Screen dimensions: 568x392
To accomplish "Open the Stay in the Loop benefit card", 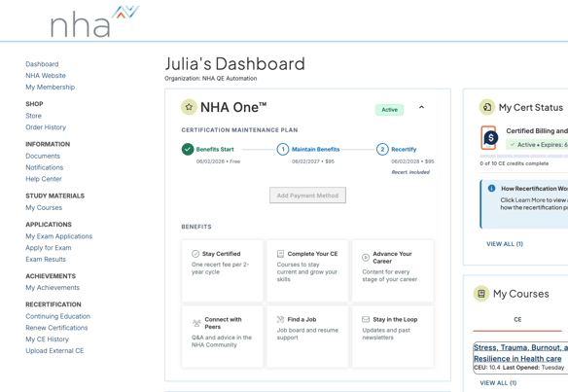I will point(393,337).
